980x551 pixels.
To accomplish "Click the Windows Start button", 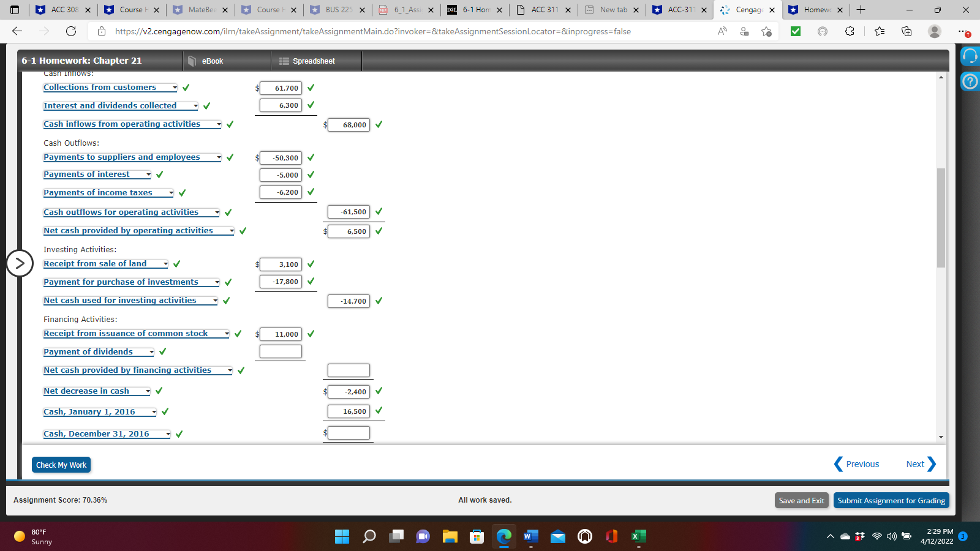I will tap(342, 537).
